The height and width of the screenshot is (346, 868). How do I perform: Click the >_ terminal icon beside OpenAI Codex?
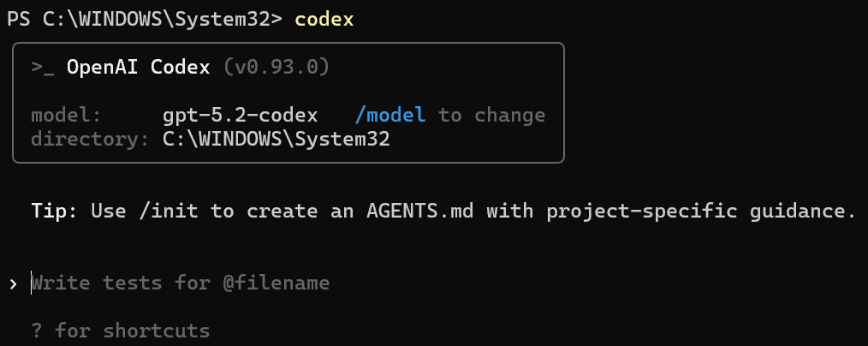pyautogui.click(x=43, y=68)
